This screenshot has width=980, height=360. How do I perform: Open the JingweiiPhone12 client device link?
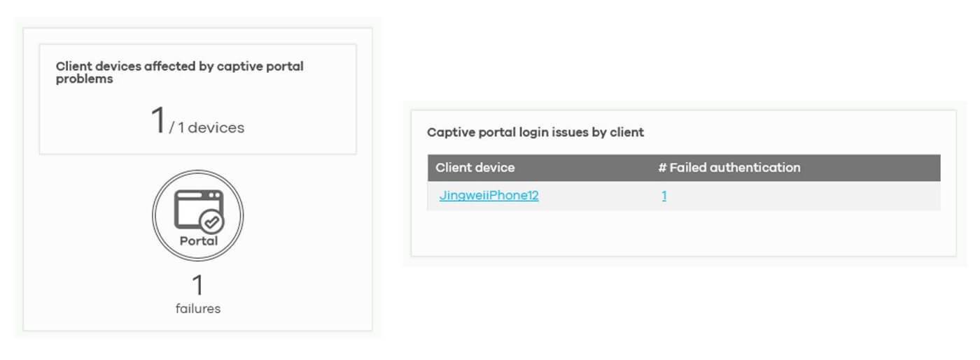[x=489, y=196]
